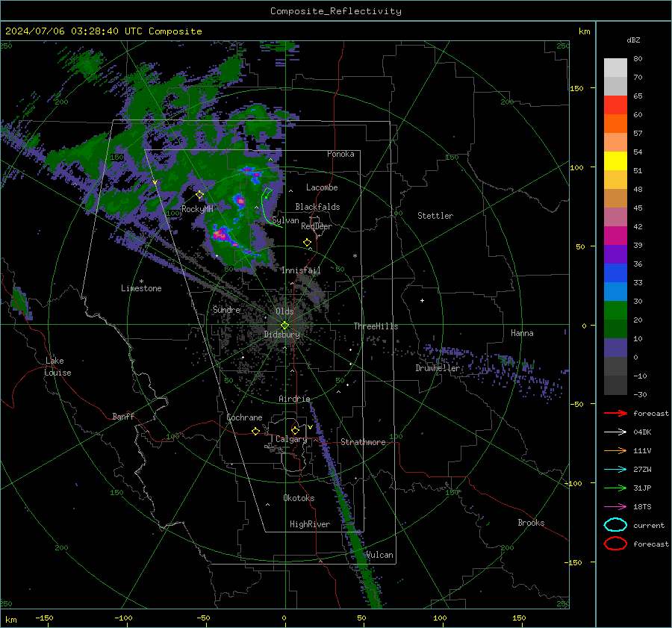Click the yellow diamond marker at Didsbury radar center
The image size is (672, 628).
pyautogui.click(x=284, y=326)
